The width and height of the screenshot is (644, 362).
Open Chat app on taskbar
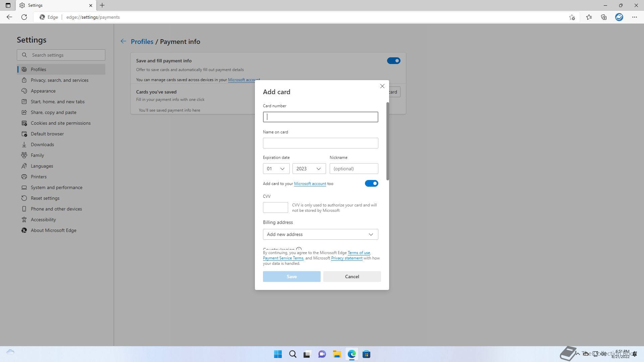point(322,354)
